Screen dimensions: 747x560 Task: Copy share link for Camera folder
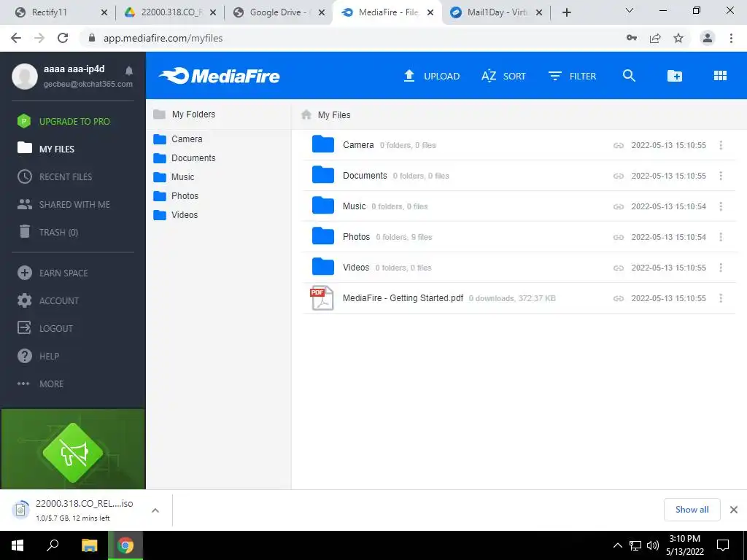click(619, 145)
